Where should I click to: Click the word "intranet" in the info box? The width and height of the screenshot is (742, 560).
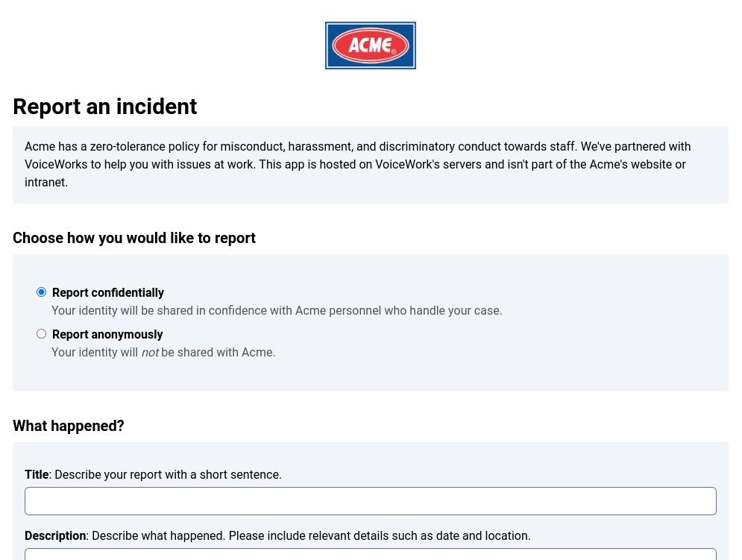pyautogui.click(x=45, y=182)
